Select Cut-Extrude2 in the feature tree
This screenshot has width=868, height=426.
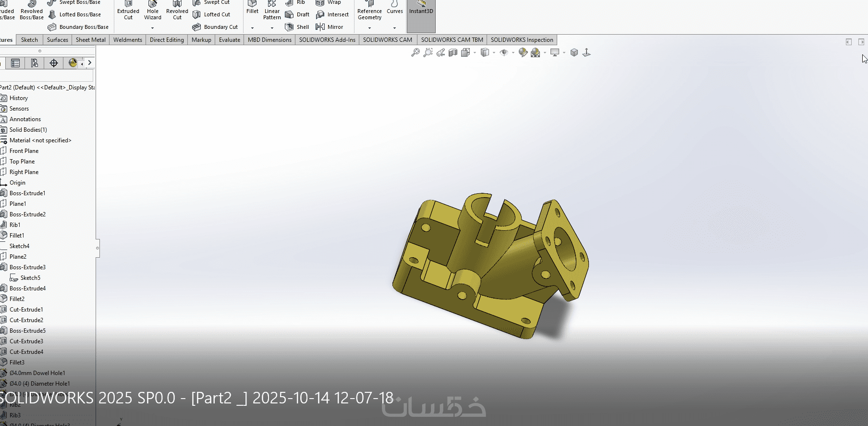click(x=26, y=320)
